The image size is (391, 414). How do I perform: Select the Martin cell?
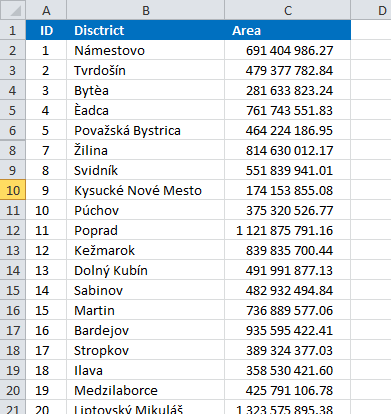pyautogui.click(x=146, y=310)
